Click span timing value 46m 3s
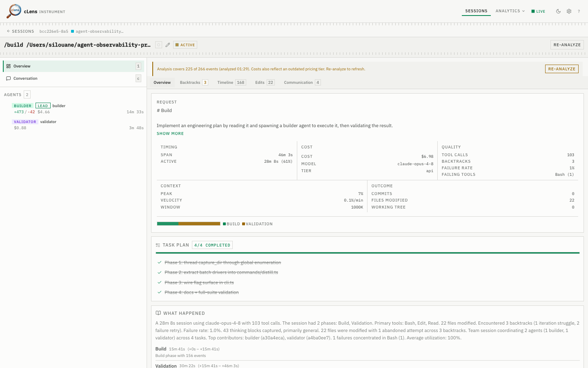The height and width of the screenshot is (368, 588). [285, 155]
